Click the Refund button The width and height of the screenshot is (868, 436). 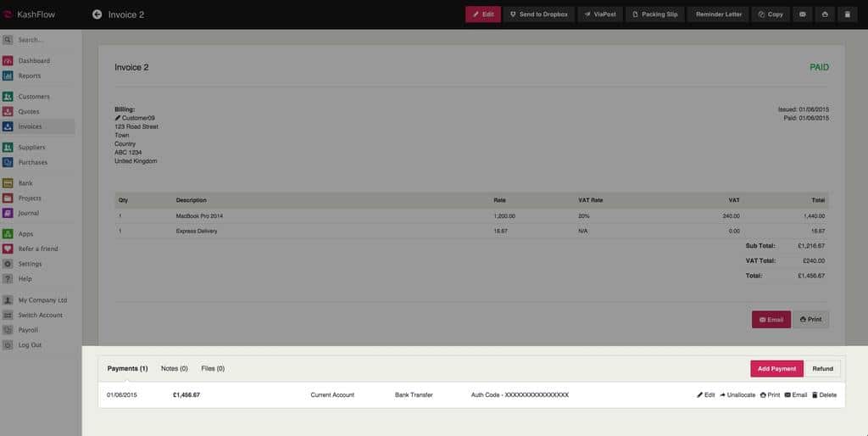point(822,369)
